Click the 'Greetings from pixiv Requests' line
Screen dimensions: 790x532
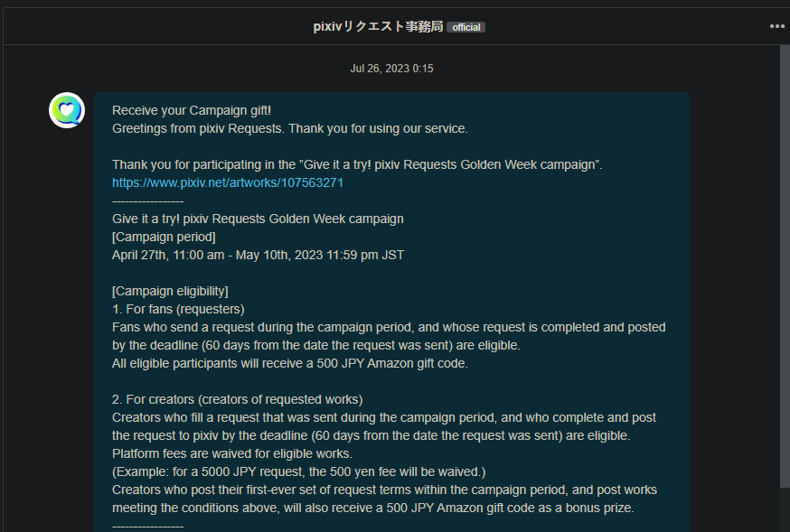pyautogui.click(x=290, y=129)
